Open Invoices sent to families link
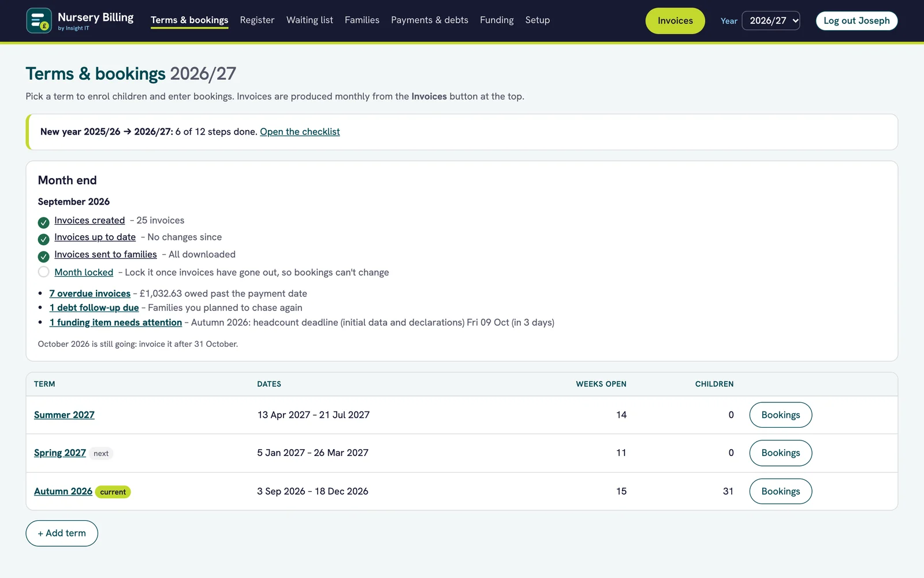Viewport: 924px width, 578px height. click(x=106, y=254)
